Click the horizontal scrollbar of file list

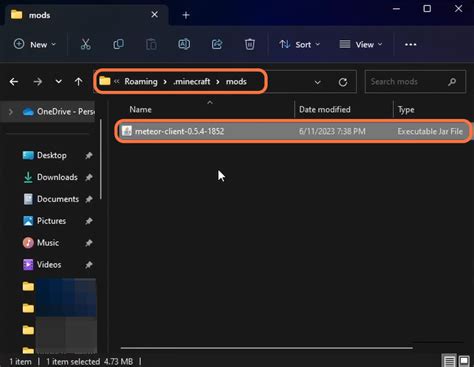coord(266,348)
